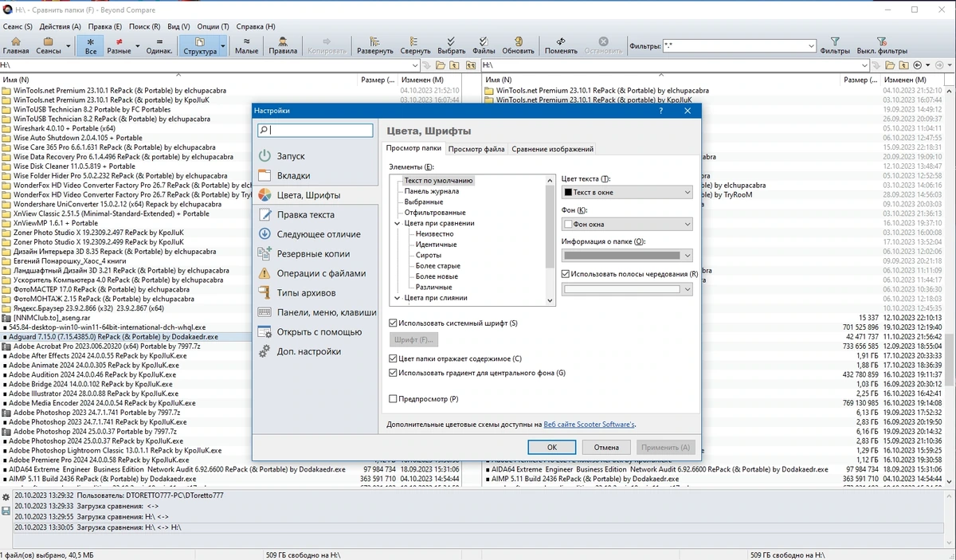Open the Информация о папке color dropdown

[x=627, y=255]
